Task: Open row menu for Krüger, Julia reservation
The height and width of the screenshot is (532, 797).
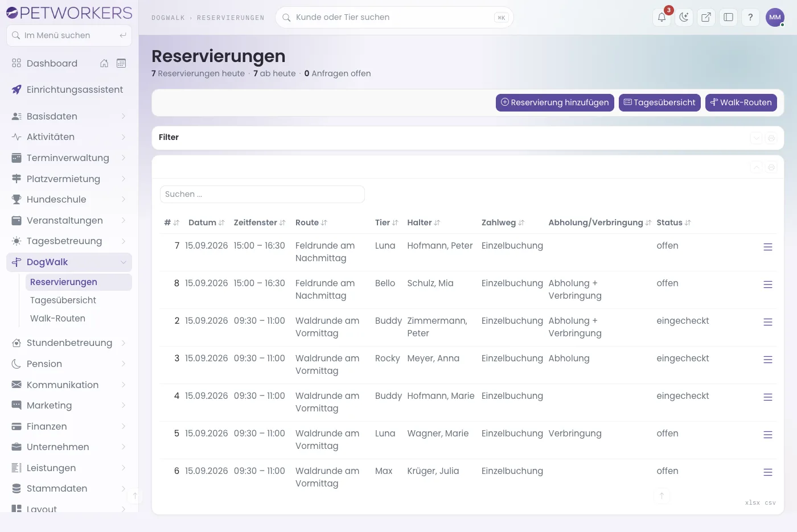Action: pyautogui.click(x=768, y=472)
